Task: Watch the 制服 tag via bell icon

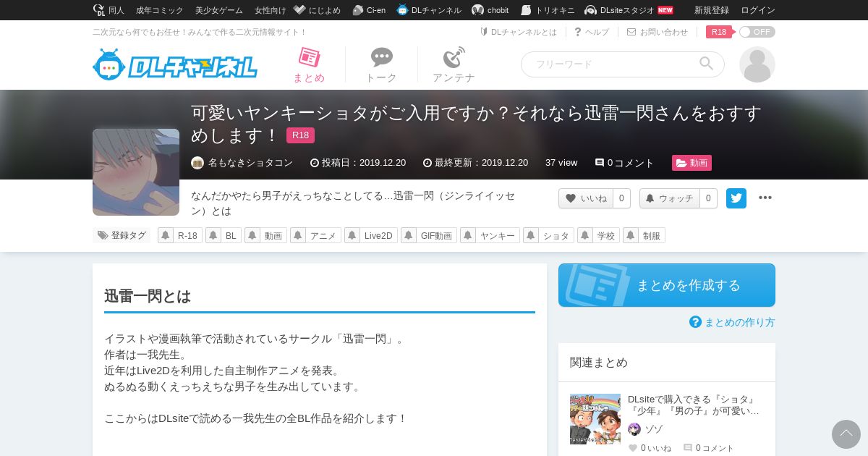Action: click(x=631, y=235)
